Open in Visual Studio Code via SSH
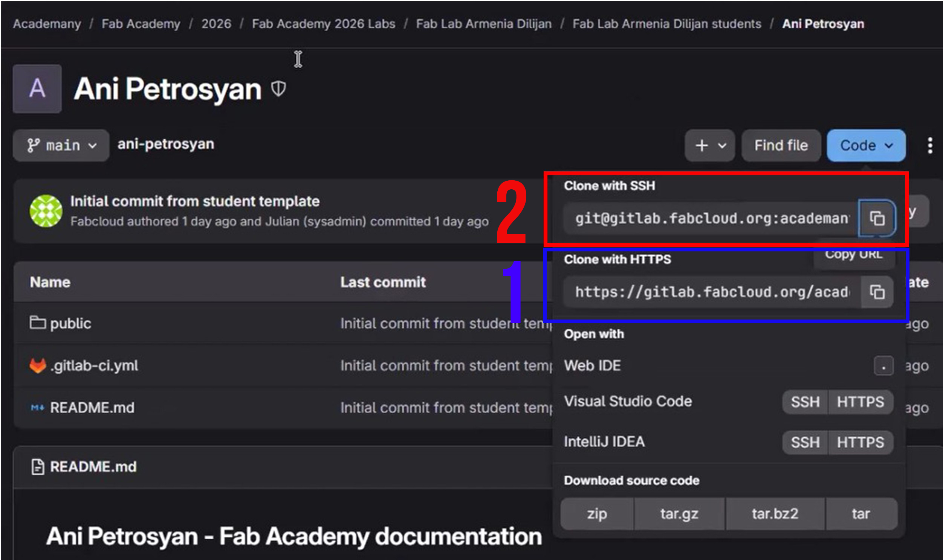The image size is (943, 560). (x=805, y=402)
